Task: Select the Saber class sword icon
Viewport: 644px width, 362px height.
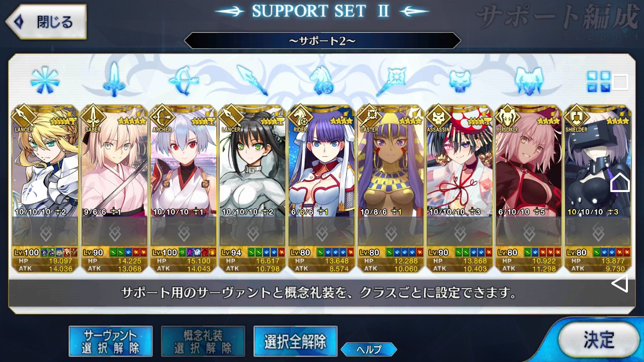Action: click(x=114, y=79)
